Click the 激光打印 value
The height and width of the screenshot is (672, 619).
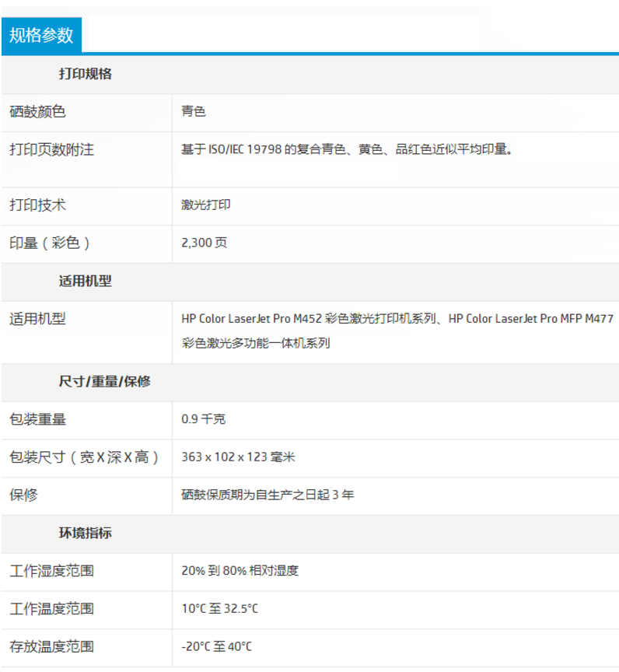206,205
